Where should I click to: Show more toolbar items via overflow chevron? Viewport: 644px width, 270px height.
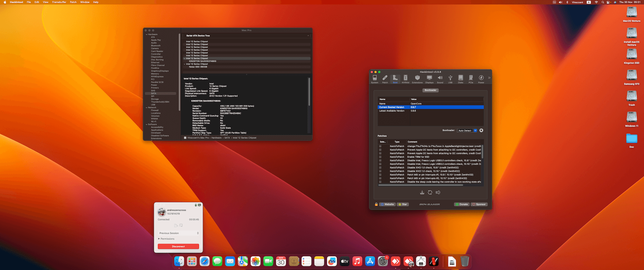489,78
